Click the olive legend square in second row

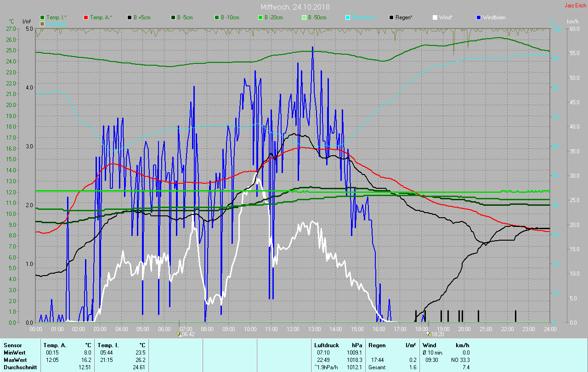(42, 23)
